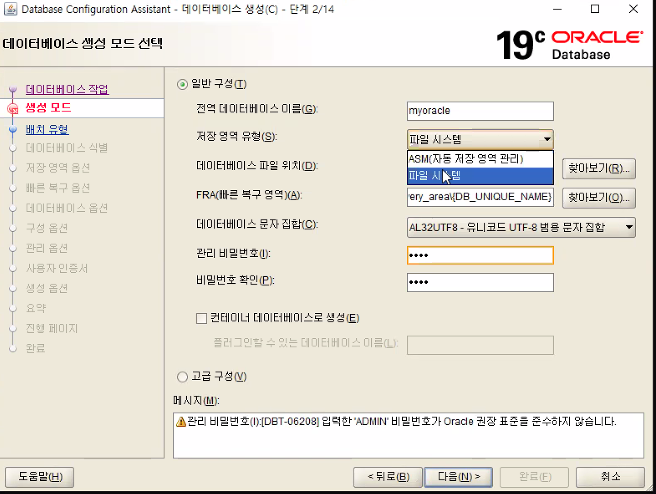This screenshot has height=494, width=656.
Task: Minimize the Database Configuration Assistant window
Action: (557, 9)
